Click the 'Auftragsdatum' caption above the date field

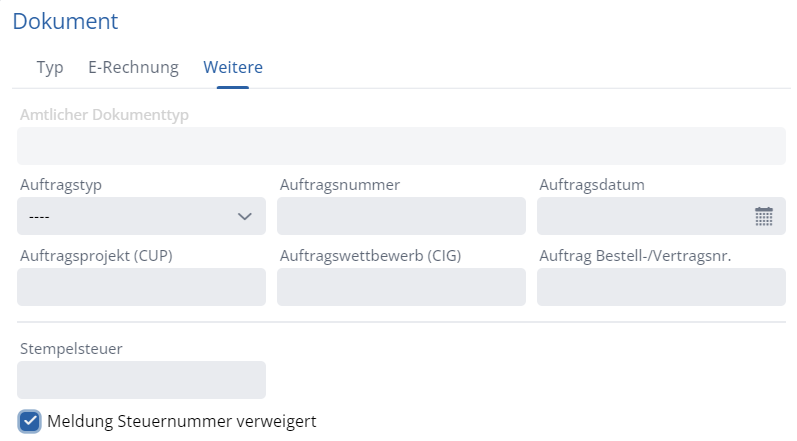tap(591, 185)
